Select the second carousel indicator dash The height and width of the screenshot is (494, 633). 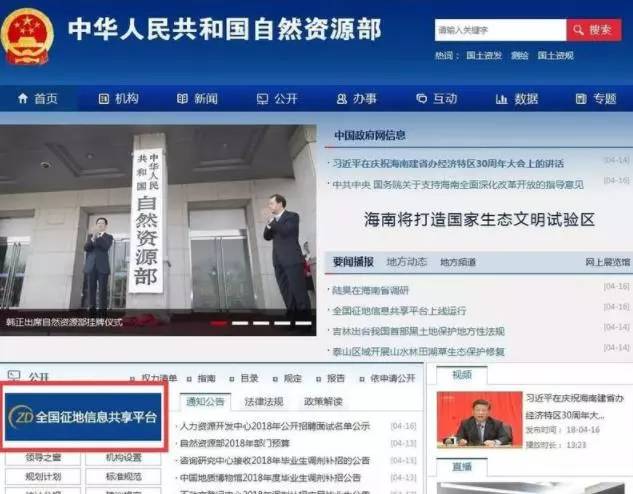[x=240, y=323]
